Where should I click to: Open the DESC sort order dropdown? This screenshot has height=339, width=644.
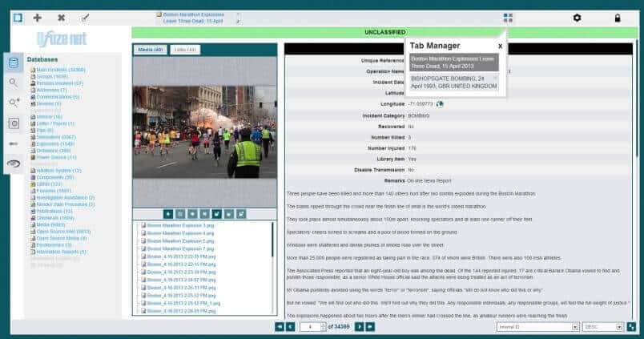point(602,327)
